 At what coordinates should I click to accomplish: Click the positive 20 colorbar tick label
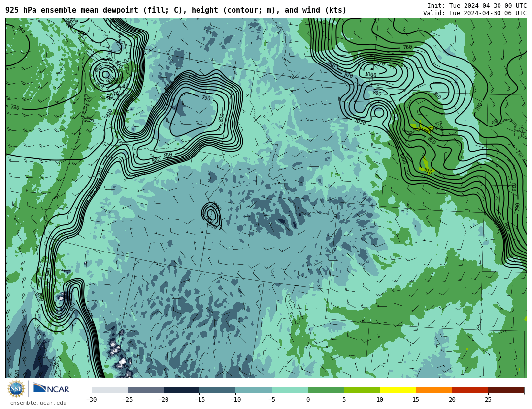[x=452, y=400]
